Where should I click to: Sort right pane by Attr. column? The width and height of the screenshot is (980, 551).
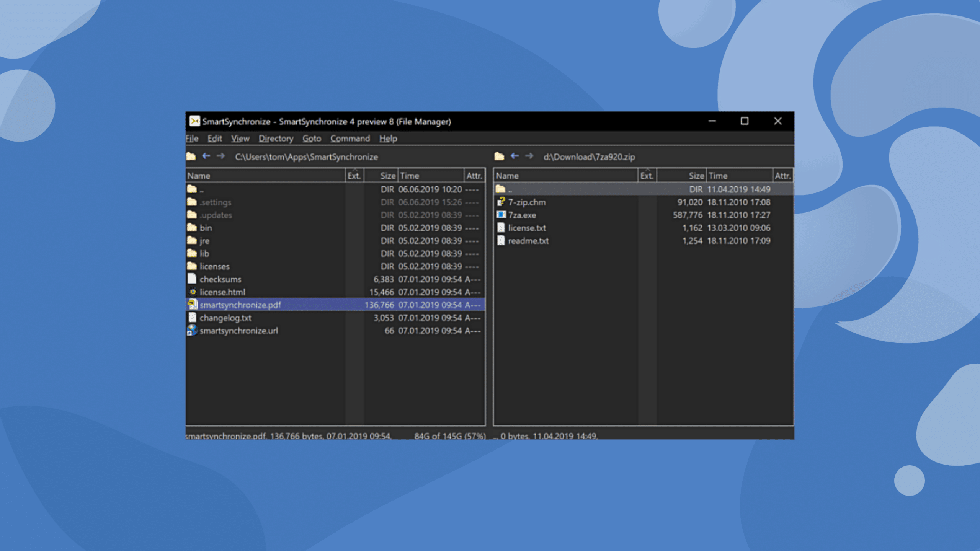point(783,176)
